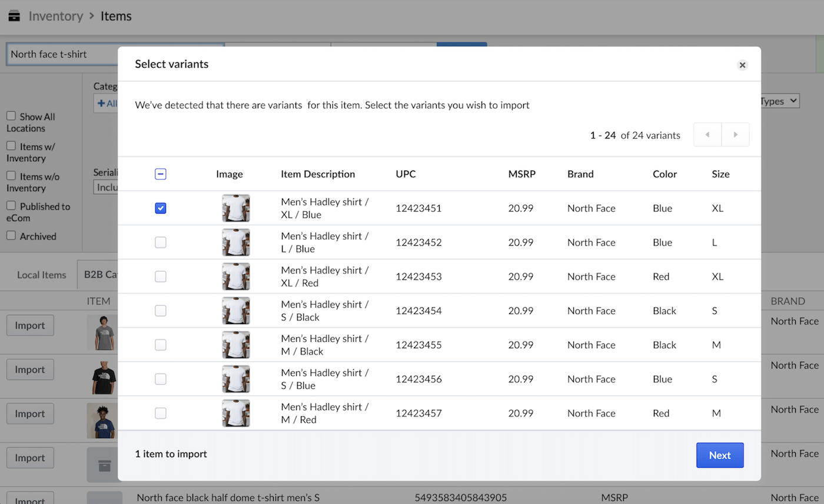This screenshot has height=504, width=824.
Task: Go to previous variants page arrow
Action: pos(707,135)
